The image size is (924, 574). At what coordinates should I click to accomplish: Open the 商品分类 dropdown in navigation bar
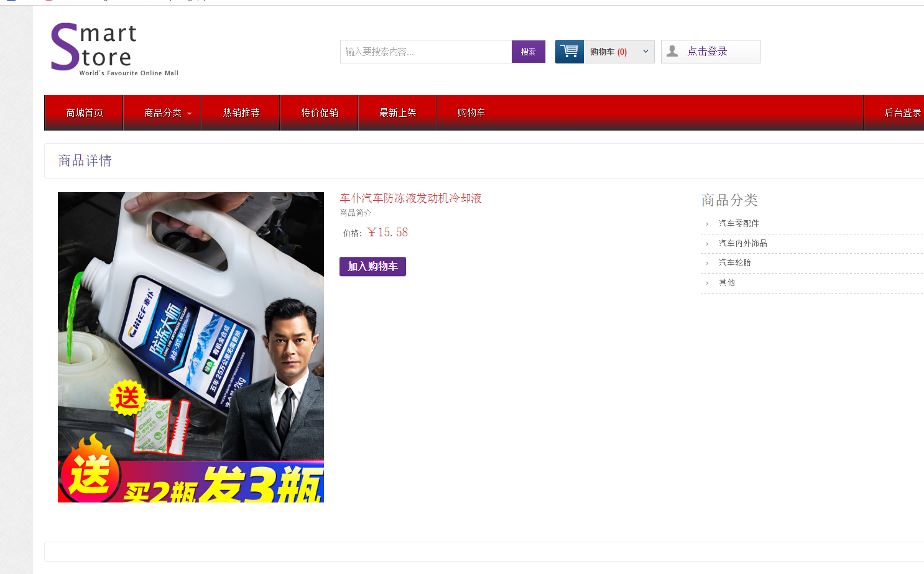coord(163,113)
